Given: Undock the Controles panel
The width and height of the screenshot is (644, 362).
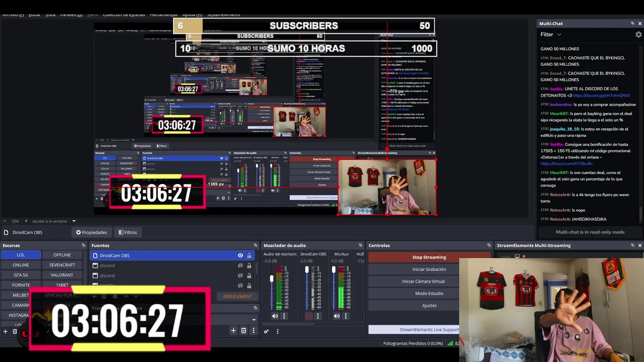Looking at the screenshot, I should point(489,245).
